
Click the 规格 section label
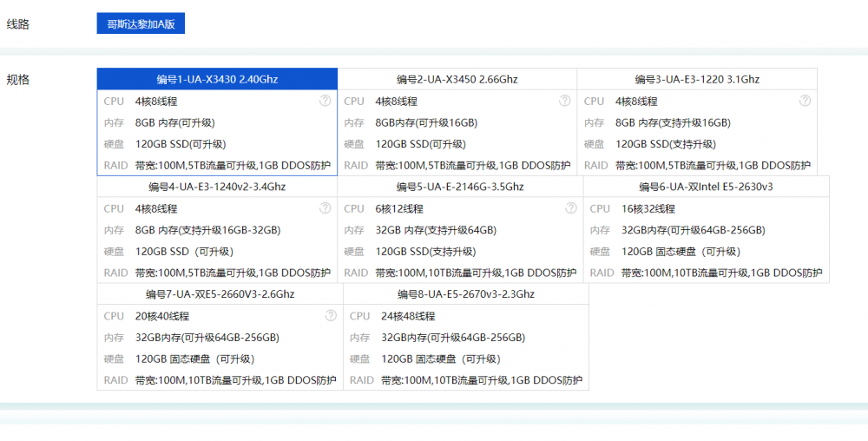pyautogui.click(x=17, y=80)
